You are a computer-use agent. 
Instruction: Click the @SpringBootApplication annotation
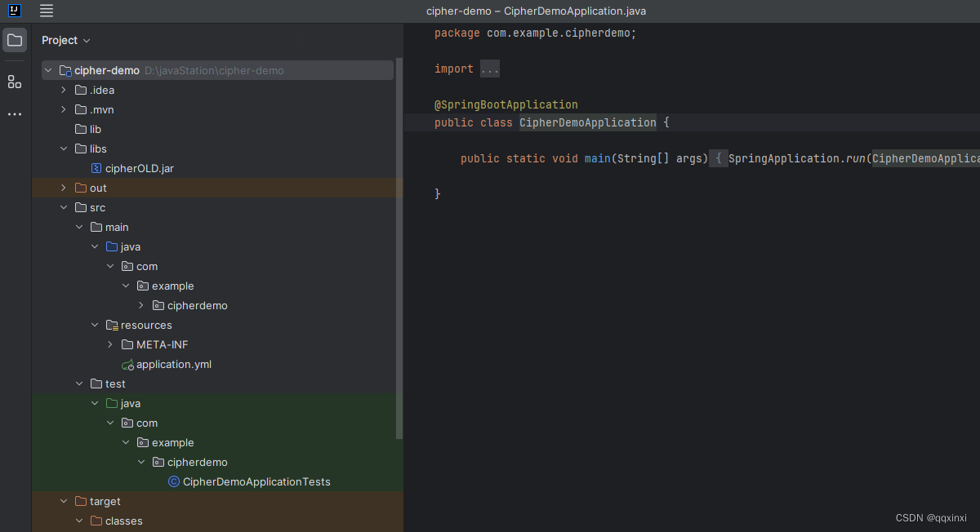coord(506,104)
